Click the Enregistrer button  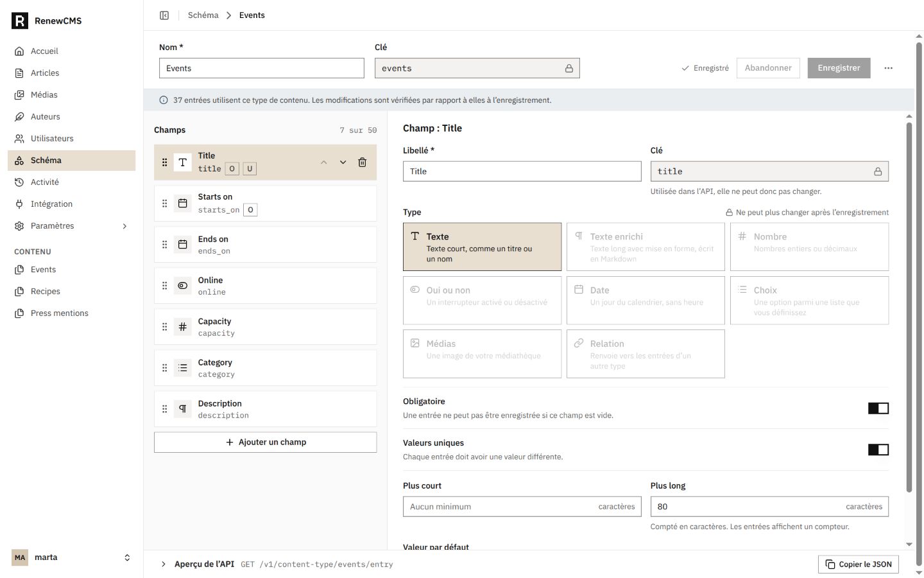[x=839, y=68]
